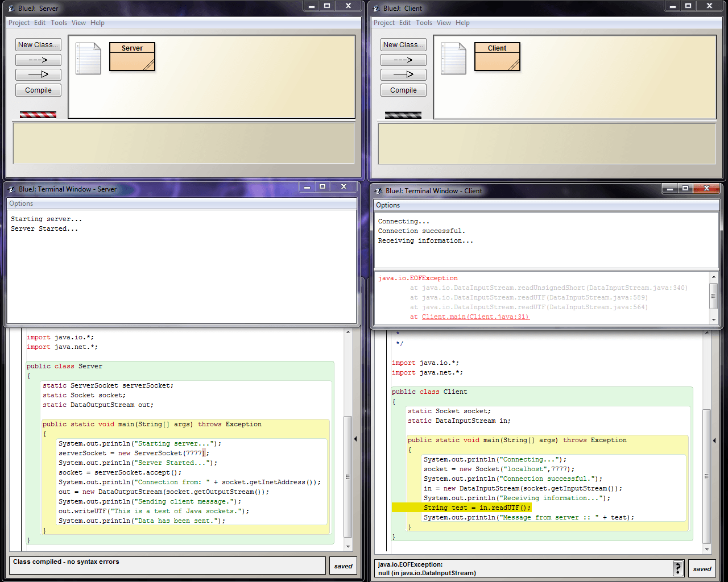Open View menu in Server window
The width and height of the screenshot is (728, 582).
pyautogui.click(x=78, y=23)
